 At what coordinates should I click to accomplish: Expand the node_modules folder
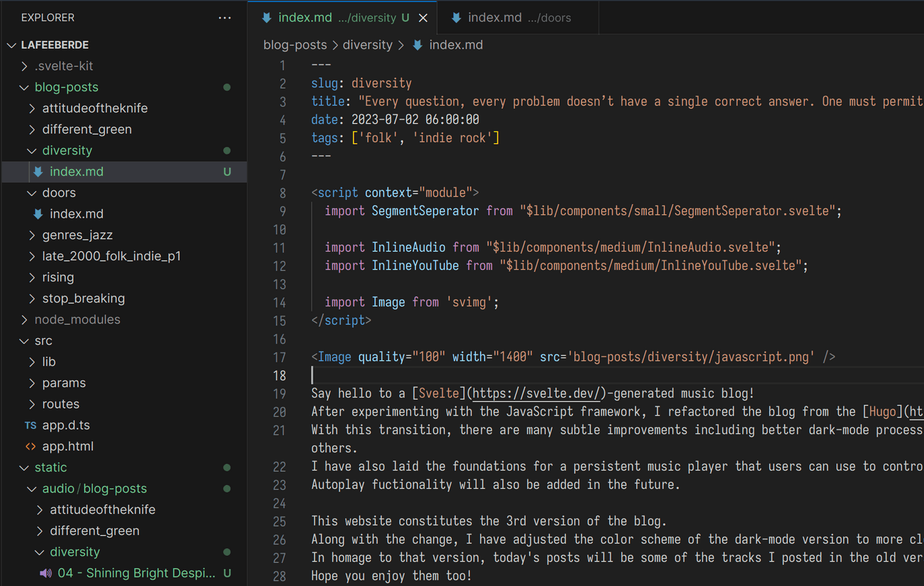pos(24,319)
